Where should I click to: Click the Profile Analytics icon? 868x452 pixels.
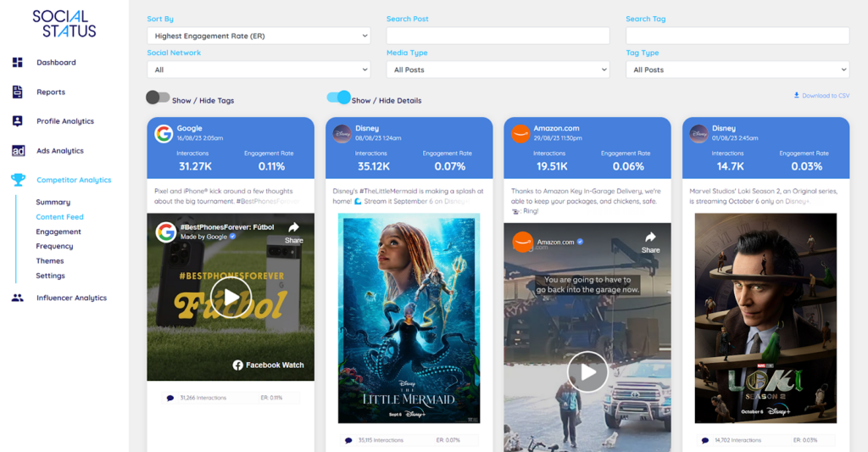(18, 121)
